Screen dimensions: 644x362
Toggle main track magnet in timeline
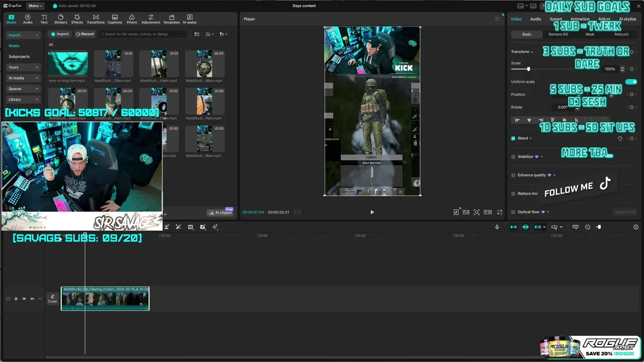click(x=513, y=227)
